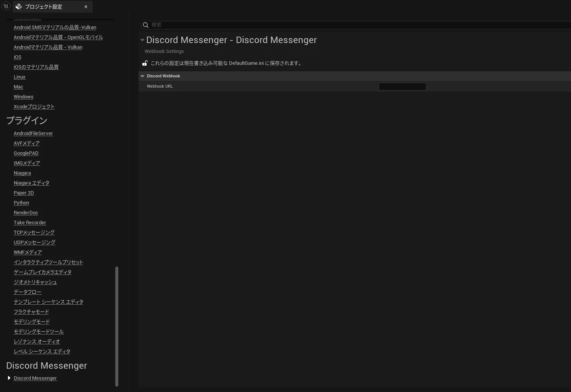This screenshot has width=571, height=392.
Task: Click the unlocked padlock icon beside DefaultGame.ini
Action: point(145,63)
